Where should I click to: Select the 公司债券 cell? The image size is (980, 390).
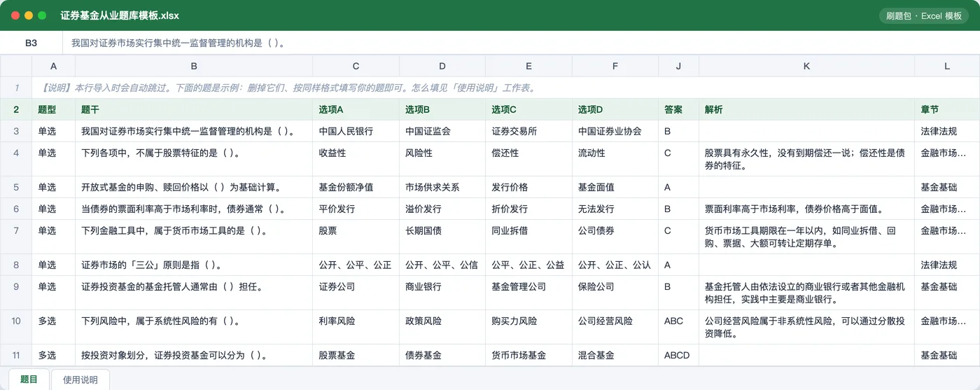pyautogui.click(x=615, y=237)
